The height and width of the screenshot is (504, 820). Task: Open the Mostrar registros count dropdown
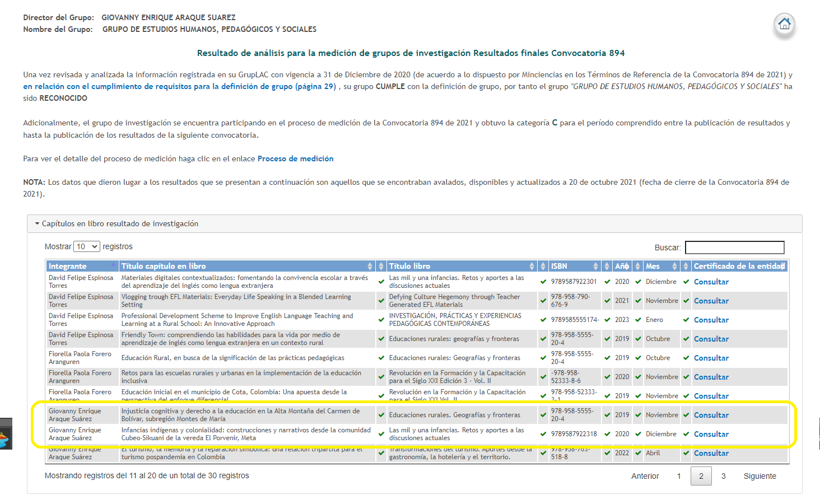[87, 246]
